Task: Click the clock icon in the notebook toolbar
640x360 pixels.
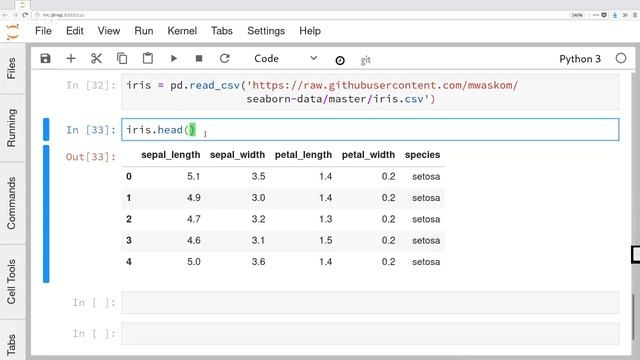Action: click(x=340, y=60)
